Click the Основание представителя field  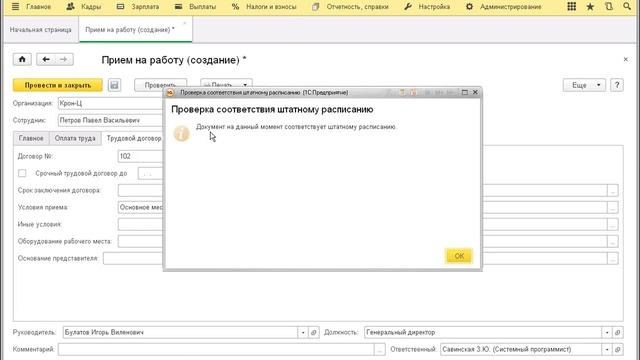[x=133, y=258]
